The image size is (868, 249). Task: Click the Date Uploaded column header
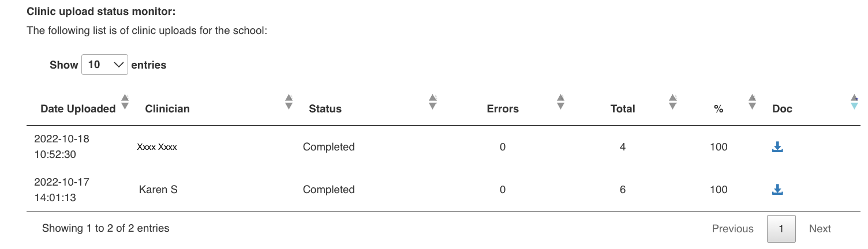(x=78, y=109)
